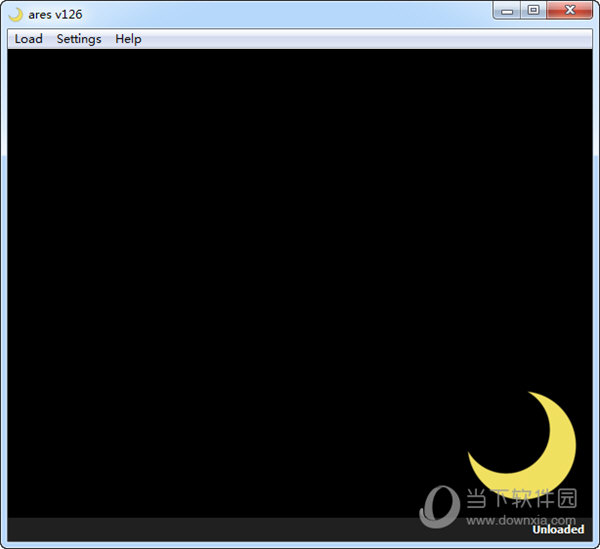The image size is (600, 549).
Task: Maximize the ares window
Action: coord(533,11)
